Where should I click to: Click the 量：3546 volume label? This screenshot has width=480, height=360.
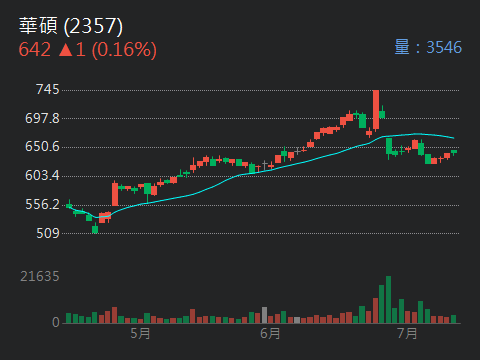coord(428,47)
